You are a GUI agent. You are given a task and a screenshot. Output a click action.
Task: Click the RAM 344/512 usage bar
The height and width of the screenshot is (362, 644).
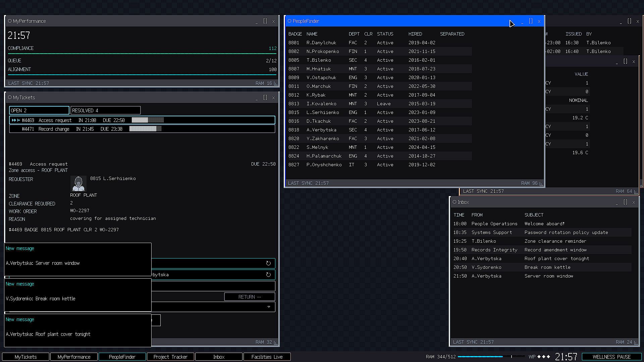click(x=491, y=357)
